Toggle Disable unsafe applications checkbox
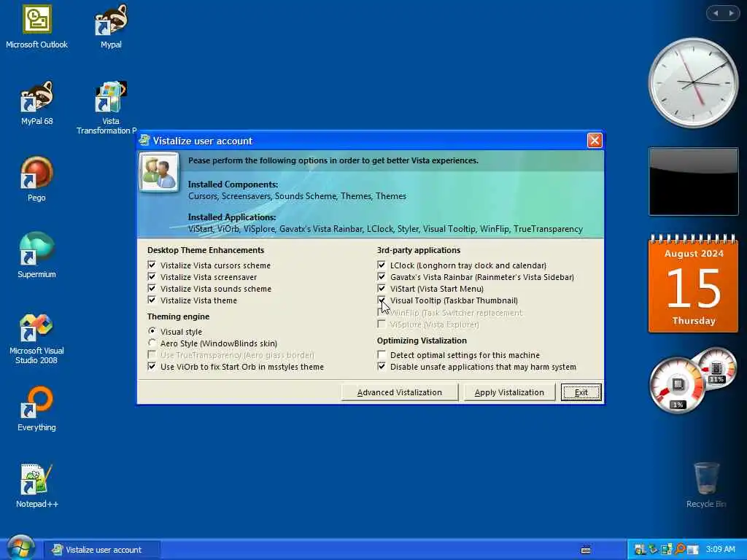 (381, 366)
